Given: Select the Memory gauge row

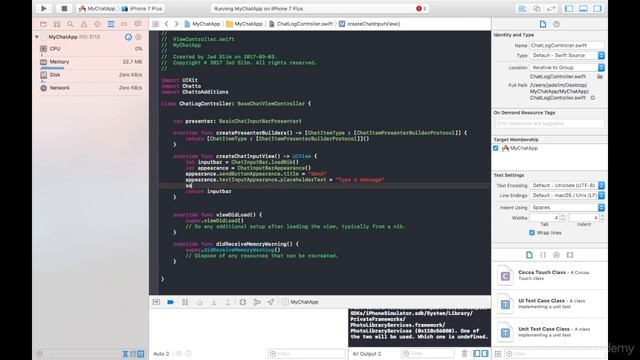Looking at the screenshot, I should 91,62.
